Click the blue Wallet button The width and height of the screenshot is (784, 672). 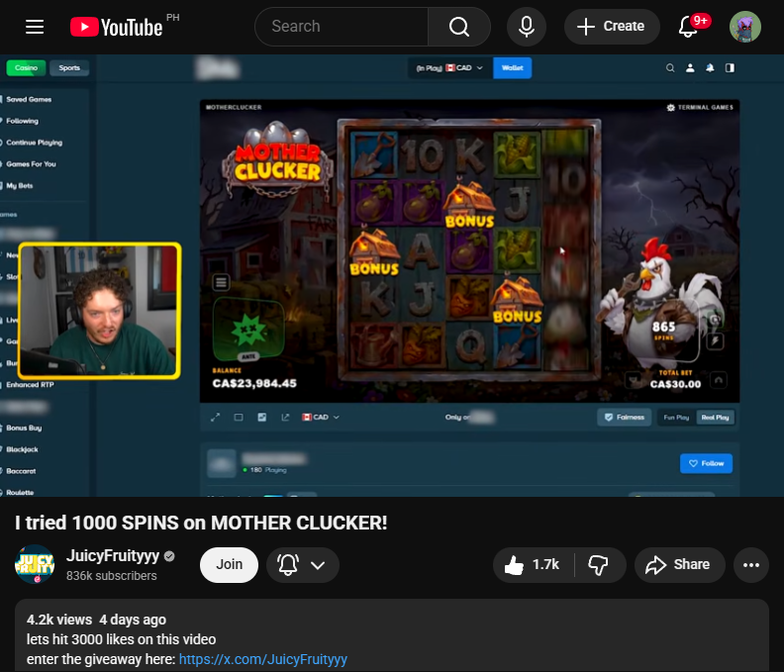(x=513, y=68)
